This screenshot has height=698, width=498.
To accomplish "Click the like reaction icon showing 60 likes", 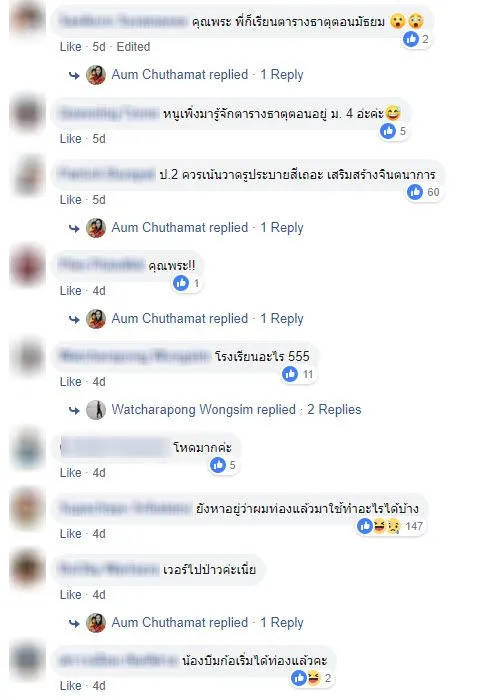I will coord(415,192).
